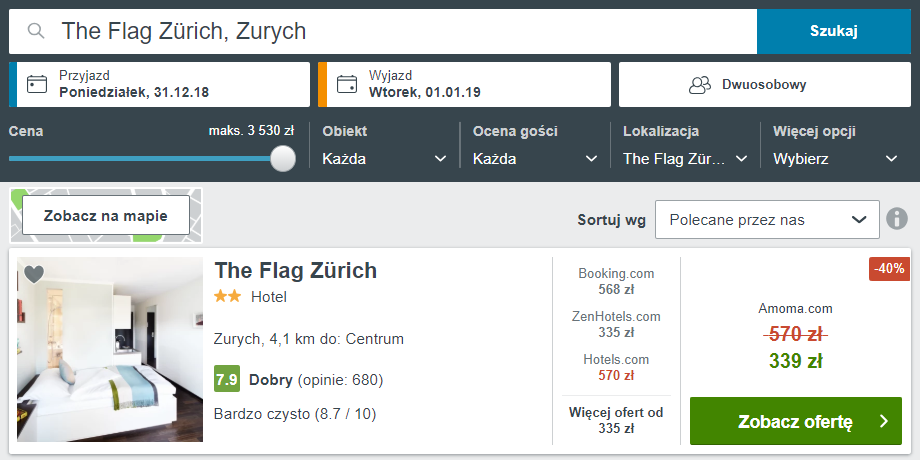Image resolution: width=920 pixels, height=460 pixels.
Task: Open the sorting info icon
Action: click(x=897, y=219)
